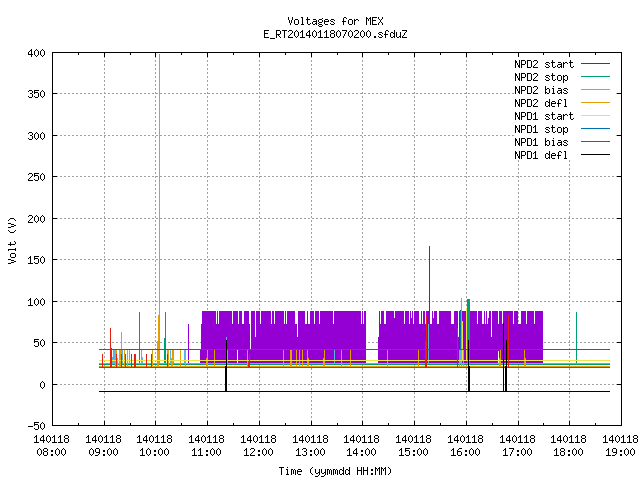Click the 250 y-axis tick label

[x=36, y=177]
